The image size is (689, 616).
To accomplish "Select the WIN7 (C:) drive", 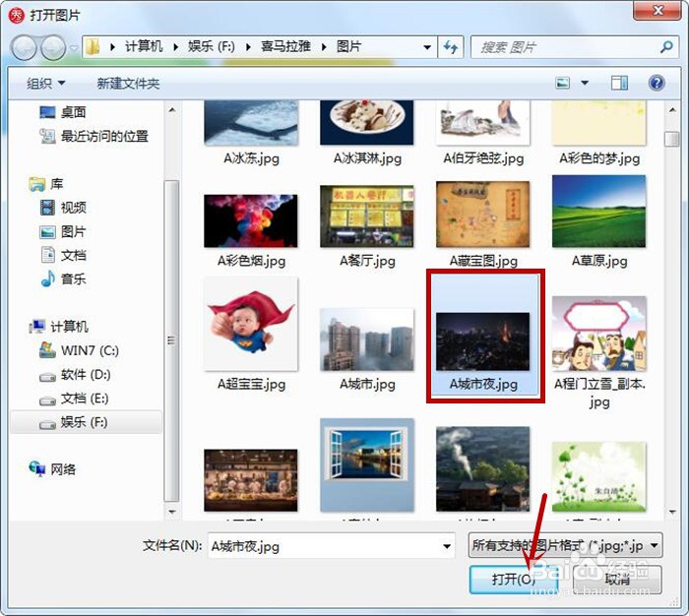I will pyautogui.click(x=79, y=350).
